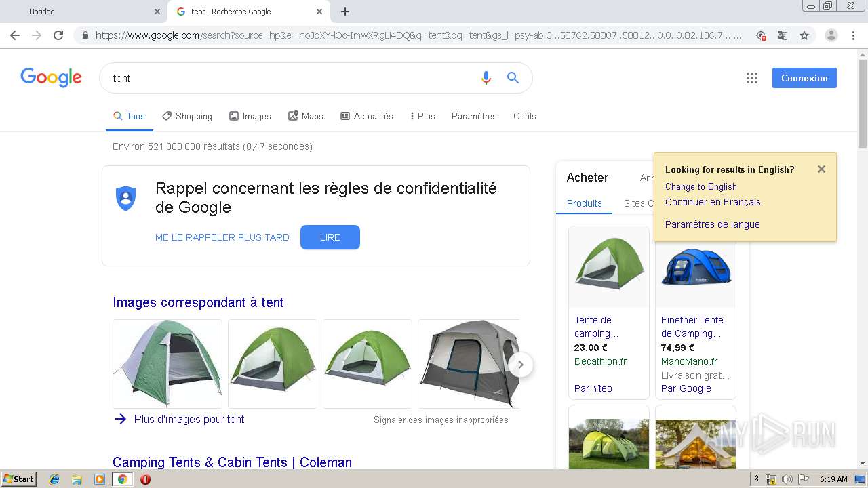Close the Untitled tab
This screenshot has width=868, height=488.
tap(157, 12)
